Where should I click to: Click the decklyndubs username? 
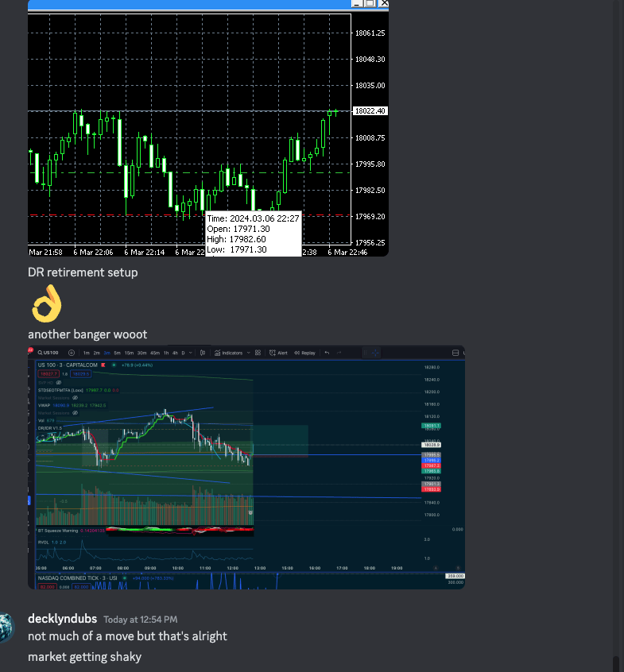(x=62, y=619)
